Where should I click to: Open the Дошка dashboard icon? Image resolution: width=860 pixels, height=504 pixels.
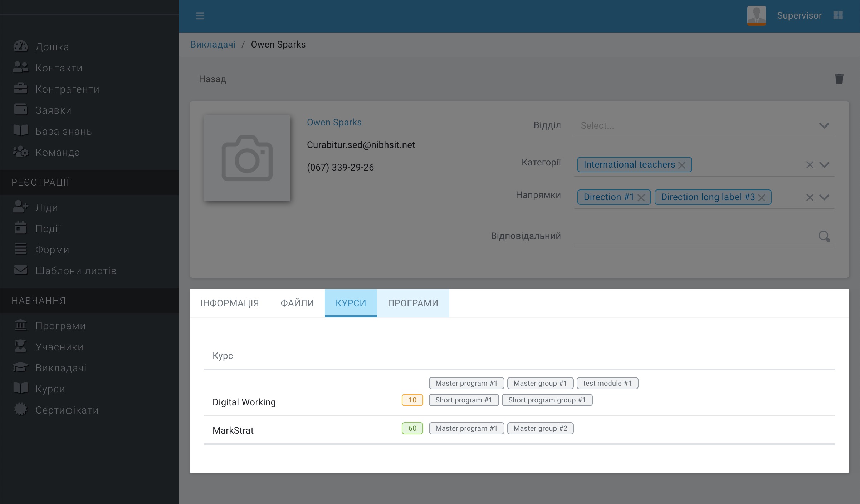(x=21, y=46)
